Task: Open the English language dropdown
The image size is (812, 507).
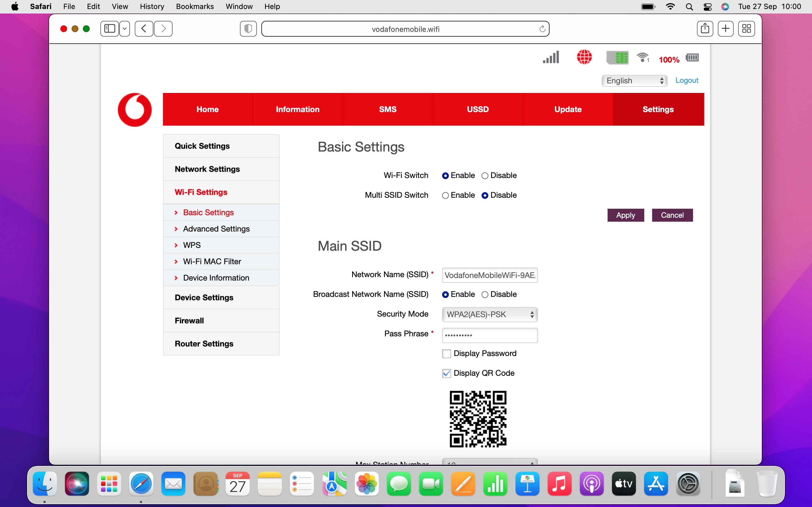Action: tap(634, 81)
